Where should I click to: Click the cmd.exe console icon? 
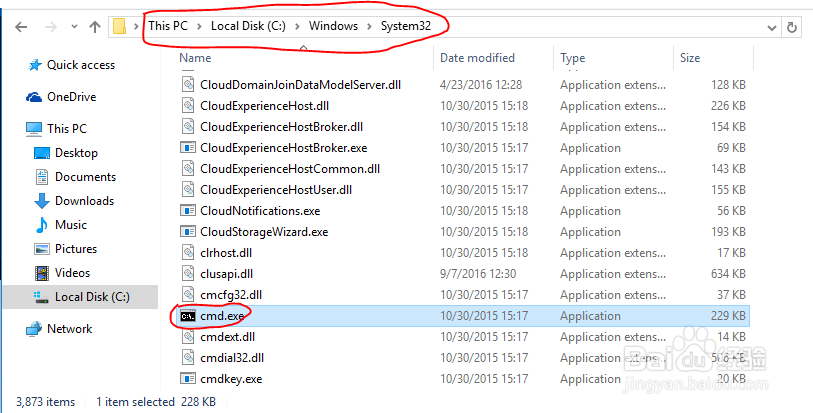(x=188, y=316)
